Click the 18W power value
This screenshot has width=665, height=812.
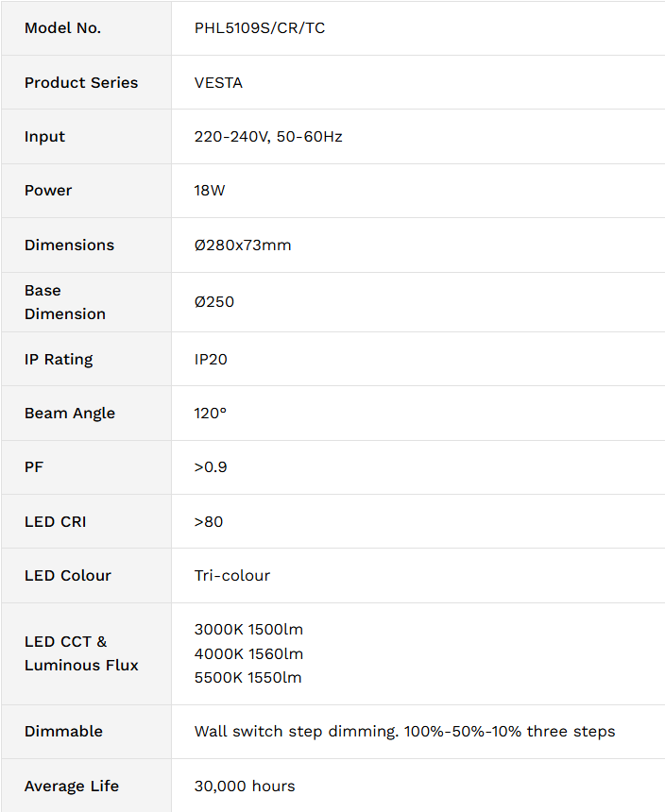[x=210, y=191]
